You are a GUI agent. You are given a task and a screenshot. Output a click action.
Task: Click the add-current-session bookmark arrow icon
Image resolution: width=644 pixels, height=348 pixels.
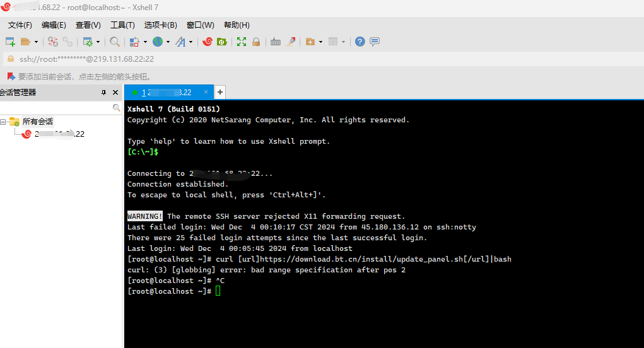tap(11, 76)
